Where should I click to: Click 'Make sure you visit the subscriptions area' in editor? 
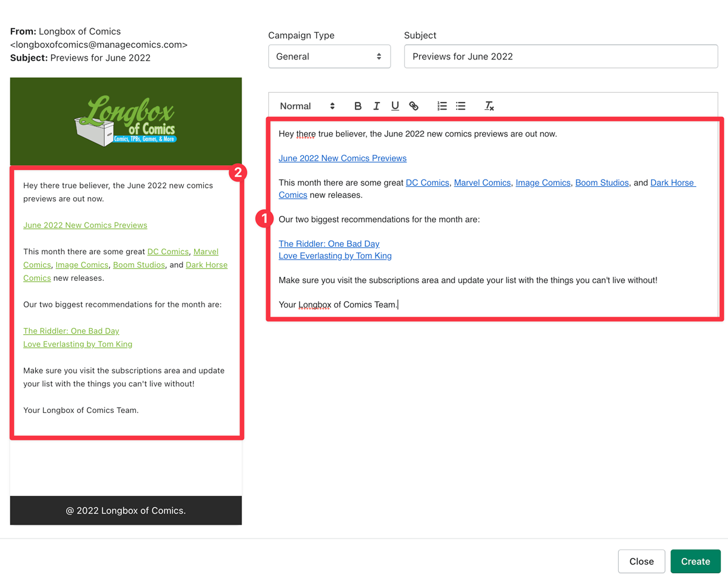pyautogui.click(x=468, y=280)
